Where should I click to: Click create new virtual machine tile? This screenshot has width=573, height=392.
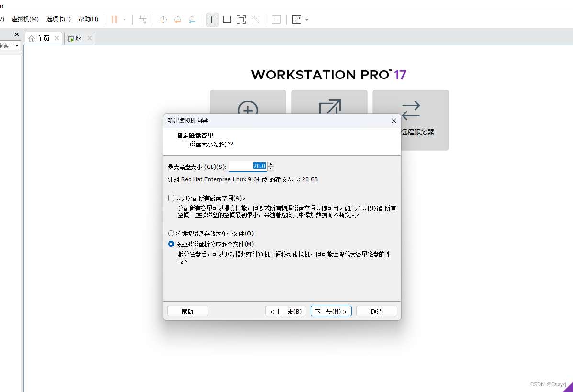point(248,102)
